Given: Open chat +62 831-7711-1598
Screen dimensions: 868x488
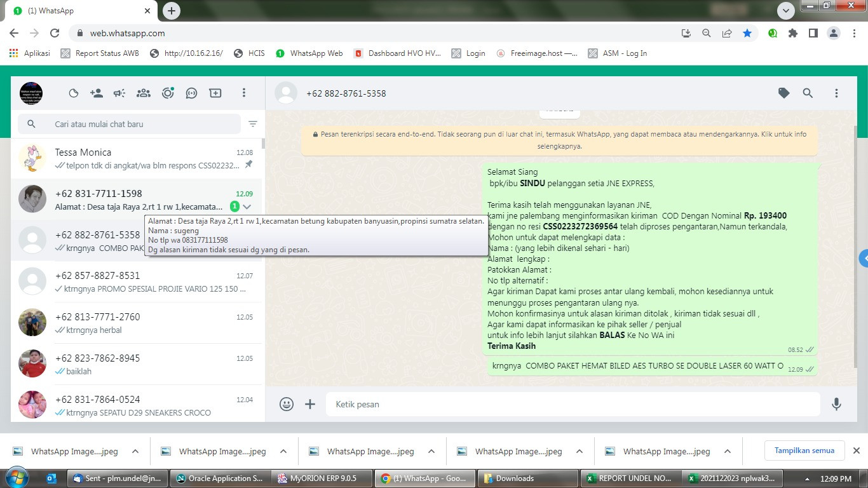Looking at the screenshot, I should tap(137, 200).
